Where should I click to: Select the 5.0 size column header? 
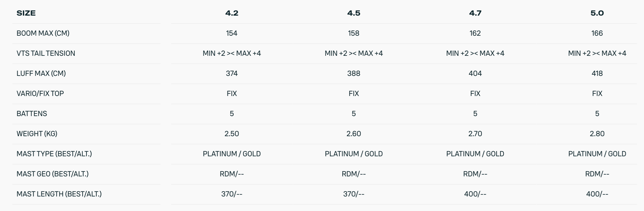(x=597, y=13)
